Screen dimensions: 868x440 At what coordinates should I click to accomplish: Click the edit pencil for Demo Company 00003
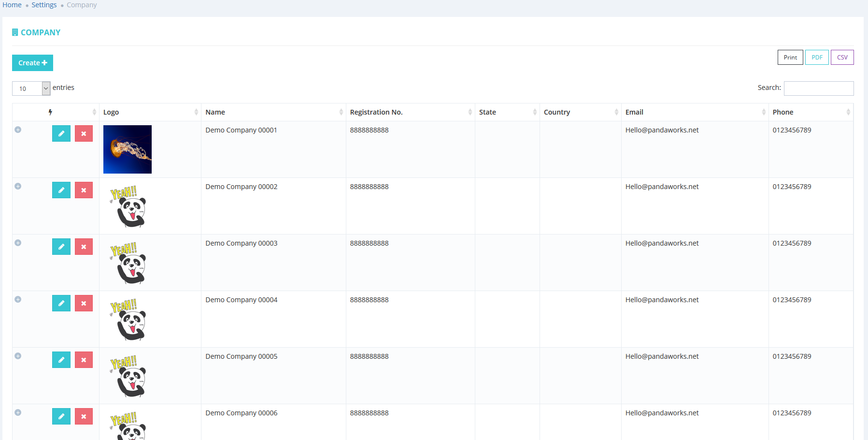pyautogui.click(x=61, y=247)
